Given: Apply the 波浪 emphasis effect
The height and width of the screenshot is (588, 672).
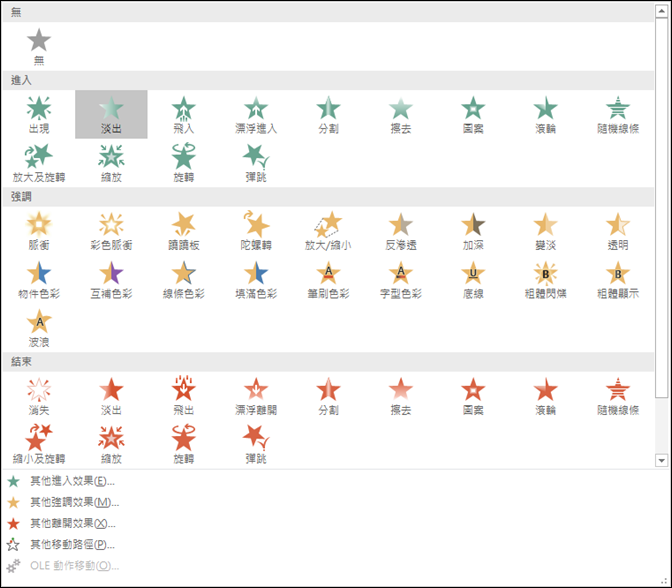Looking at the screenshot, I should point(39,328).
